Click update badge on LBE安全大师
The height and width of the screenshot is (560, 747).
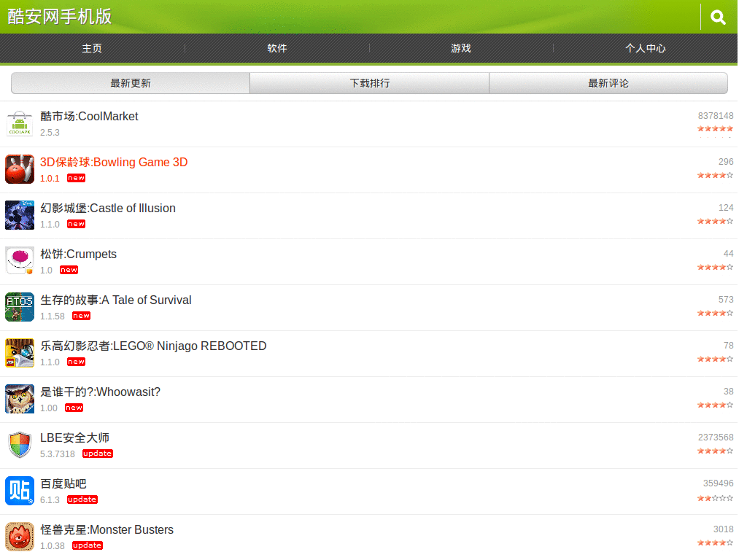coord(98,454)
